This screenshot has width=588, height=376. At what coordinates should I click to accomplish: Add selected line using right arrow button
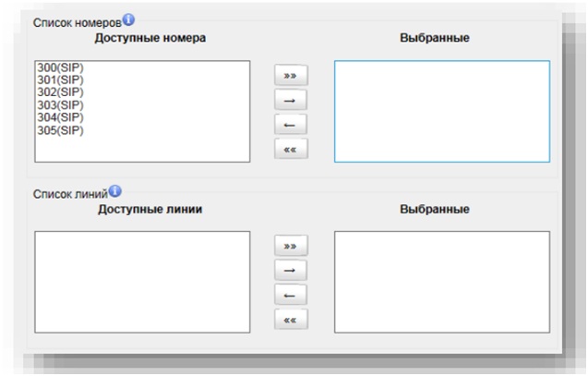pos(291,272)
